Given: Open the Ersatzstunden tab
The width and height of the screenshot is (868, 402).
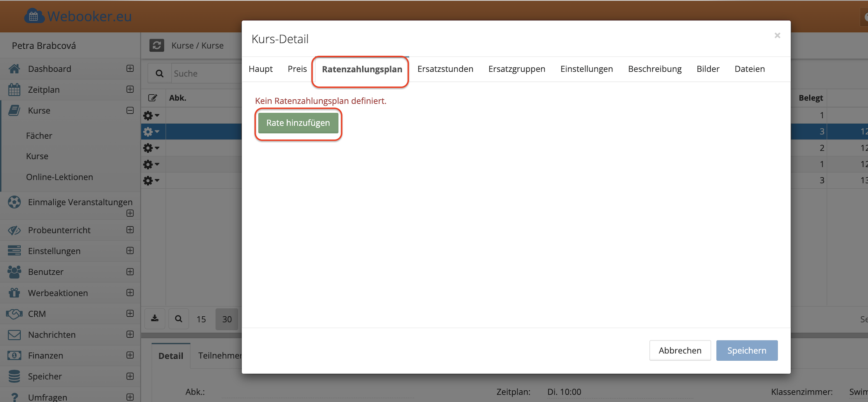Looking at the screenshot, I should click(x=445, y=69).
